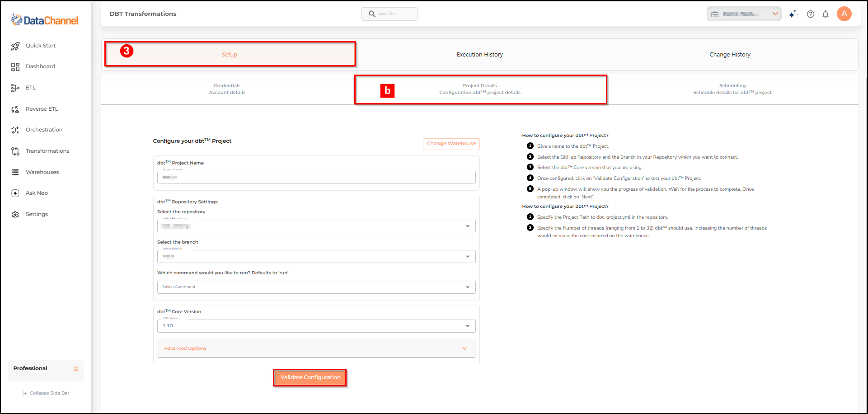The width and height of the screenshot is (868, 414).
Task: Go to the Project Details step
Action: pos(480,89)
